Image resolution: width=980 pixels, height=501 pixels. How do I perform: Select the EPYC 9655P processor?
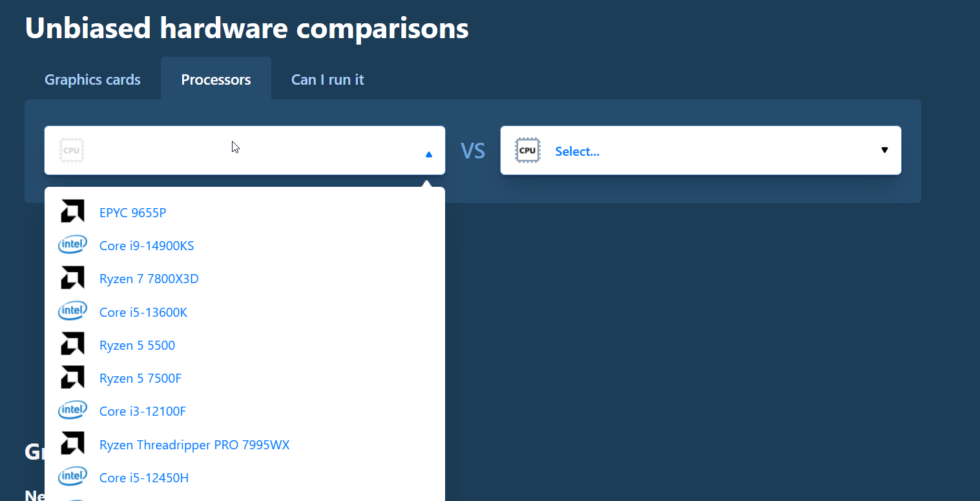click(132, 212)
